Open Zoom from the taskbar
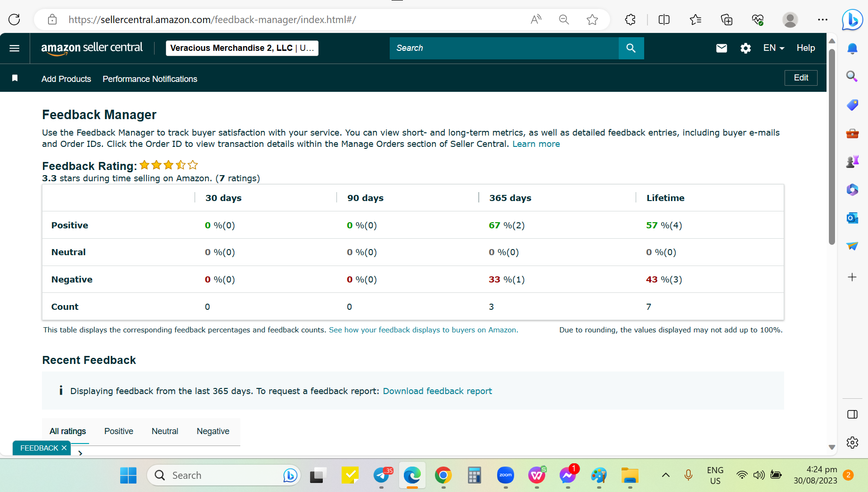 [506, 475]
